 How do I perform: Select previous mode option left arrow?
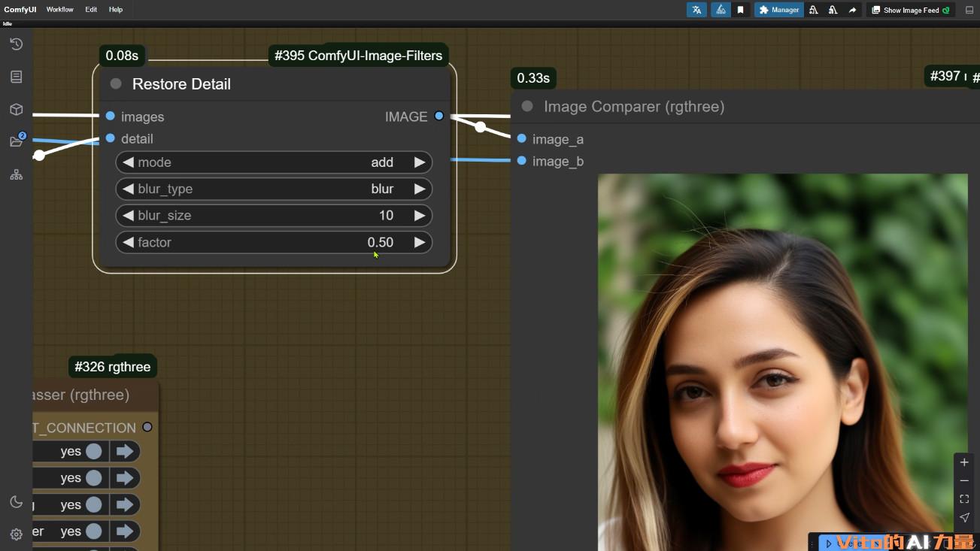(x=128, y=162)
